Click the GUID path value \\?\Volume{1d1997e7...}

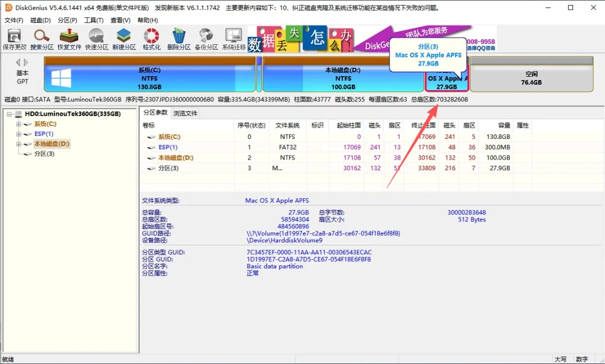tap(323, 234)
